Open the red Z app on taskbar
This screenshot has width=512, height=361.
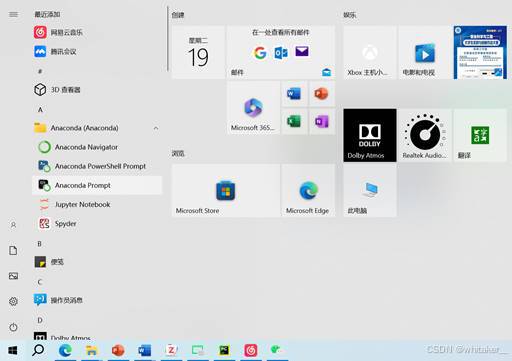point(171,350)
